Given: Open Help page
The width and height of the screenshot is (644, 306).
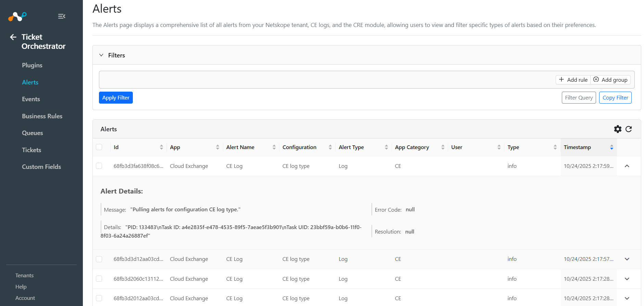Looking at the screenshot, I should [21, 287].
